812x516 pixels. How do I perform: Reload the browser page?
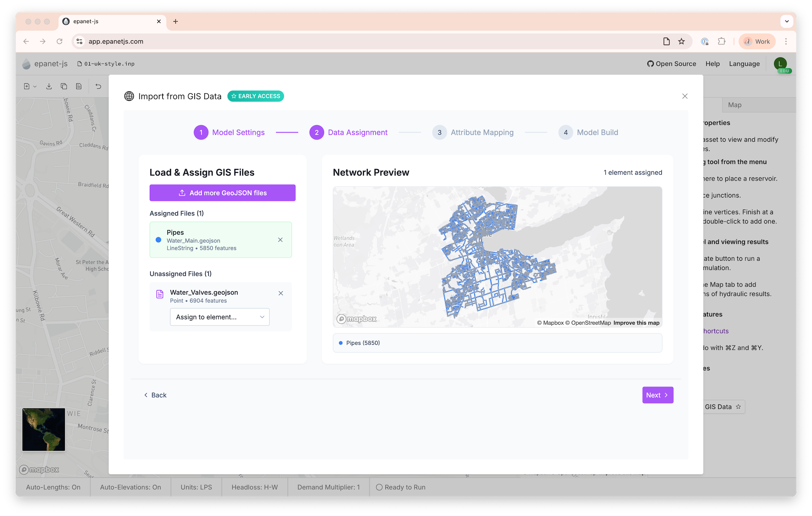click(59, 41)
